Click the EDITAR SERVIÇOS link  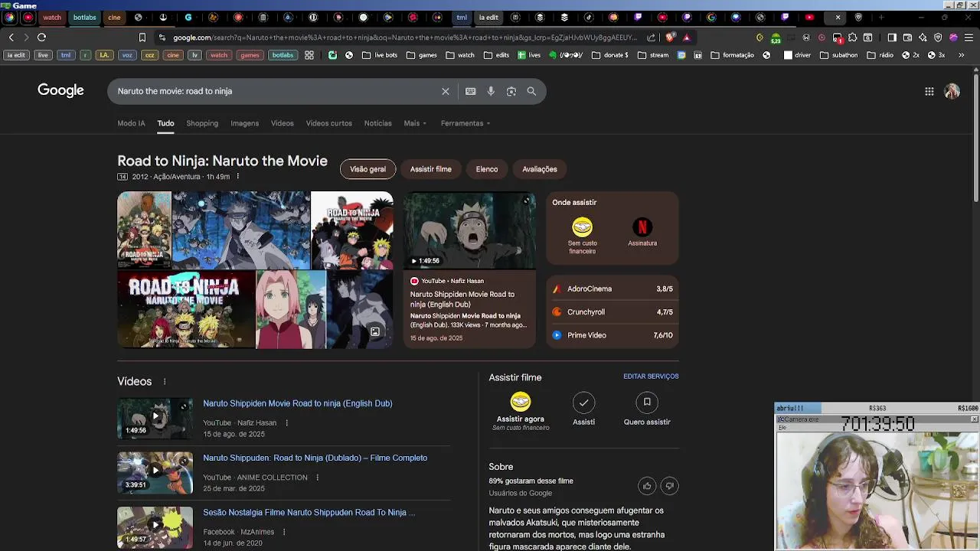pyautogui.click(x=651, y=377)
